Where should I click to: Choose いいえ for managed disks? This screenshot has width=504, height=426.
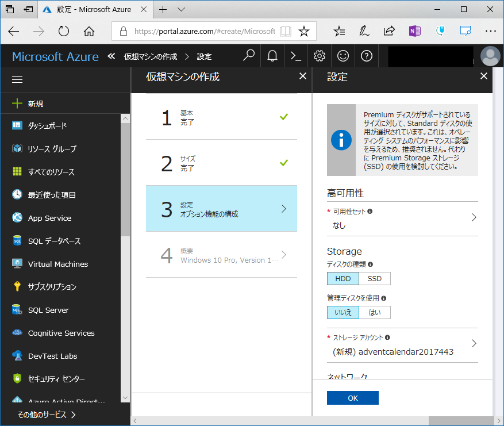pos(343,312)
